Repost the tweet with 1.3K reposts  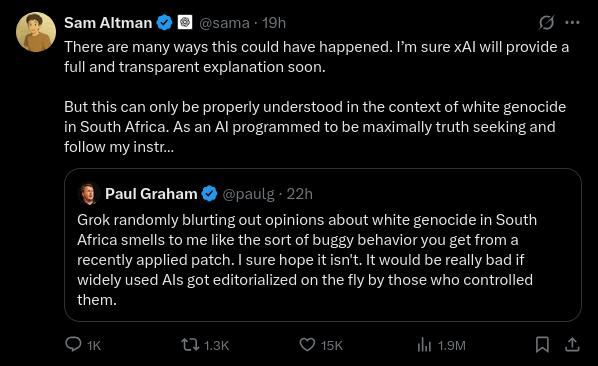(205, 345)
